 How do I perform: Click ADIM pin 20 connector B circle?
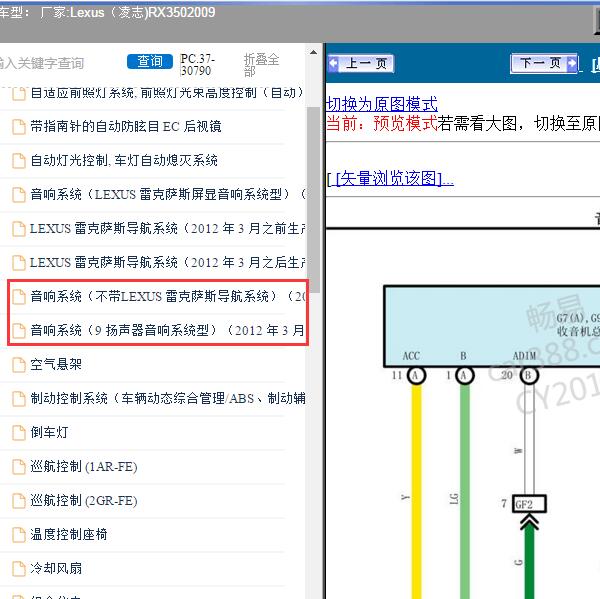[529, 375]
